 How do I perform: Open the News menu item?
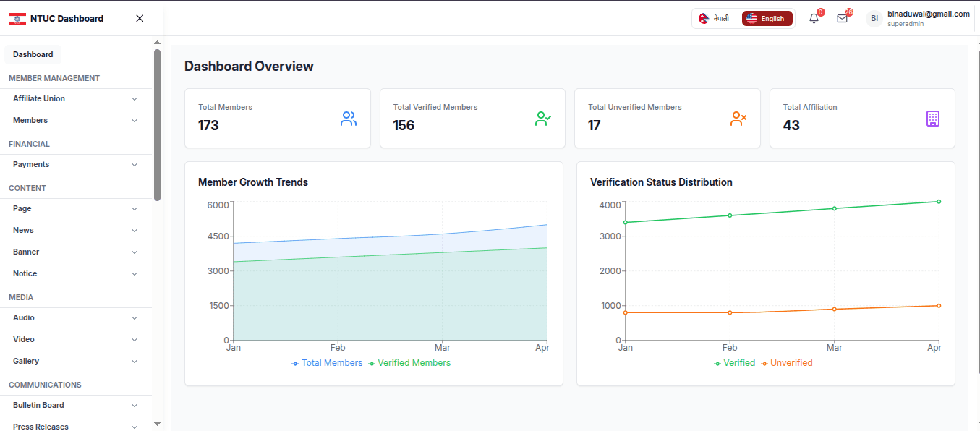coord(76,231)
